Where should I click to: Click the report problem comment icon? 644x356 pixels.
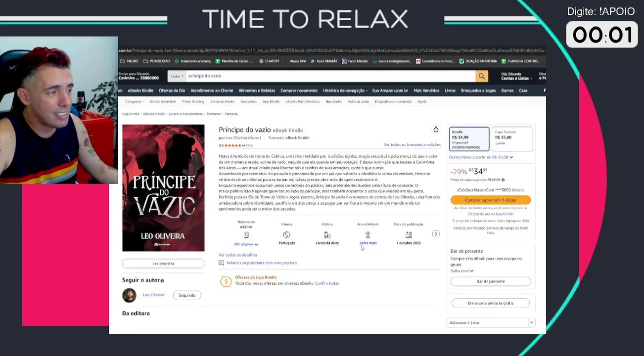tap(222, 263)
